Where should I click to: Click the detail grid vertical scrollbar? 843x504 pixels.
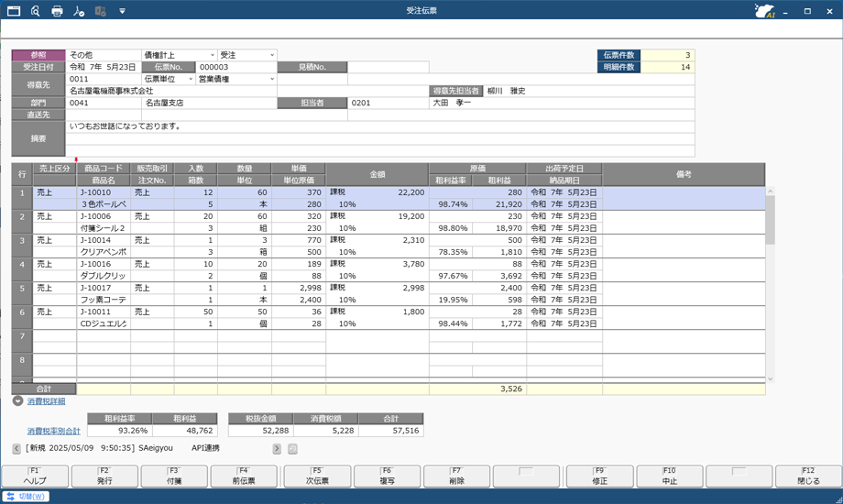pos(771,220)
